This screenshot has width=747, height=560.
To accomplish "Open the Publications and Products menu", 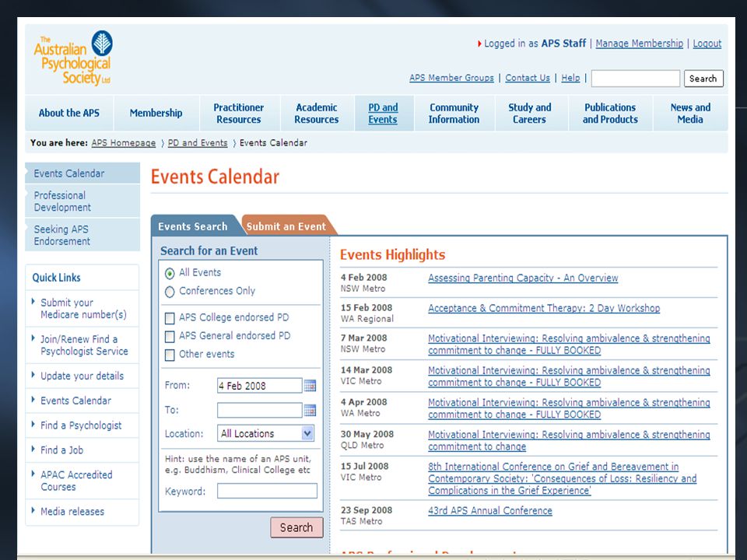I will pos(610,114).
